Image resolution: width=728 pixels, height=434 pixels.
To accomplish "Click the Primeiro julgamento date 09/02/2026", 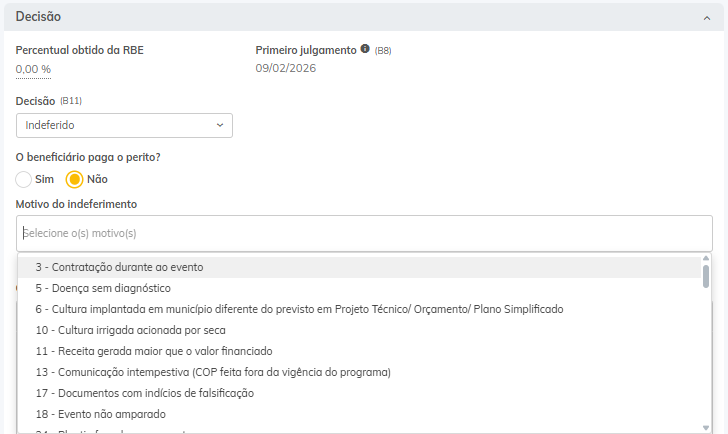I will tap(286, 68).
